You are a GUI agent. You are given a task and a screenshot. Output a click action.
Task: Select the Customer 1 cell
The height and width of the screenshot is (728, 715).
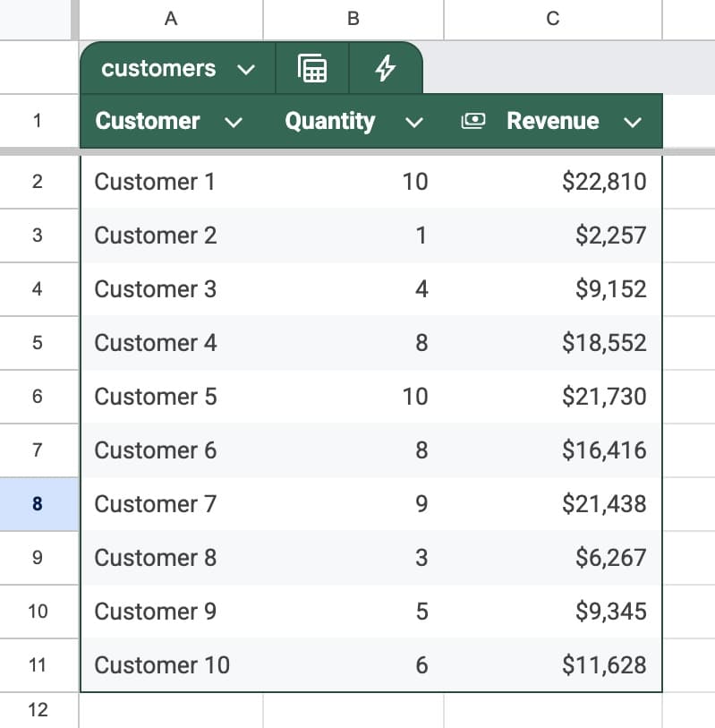(155, 182)
